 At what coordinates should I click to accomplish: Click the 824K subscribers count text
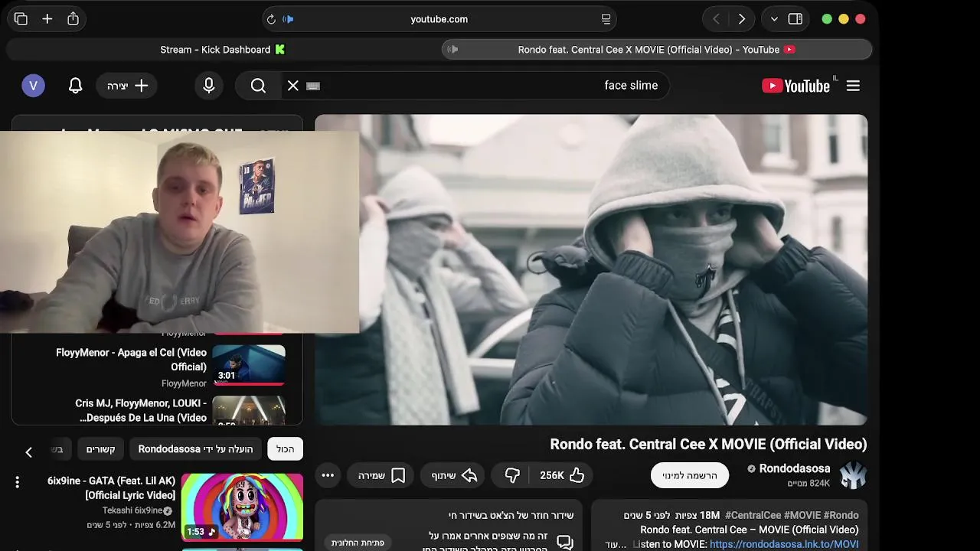pos(808,484)
